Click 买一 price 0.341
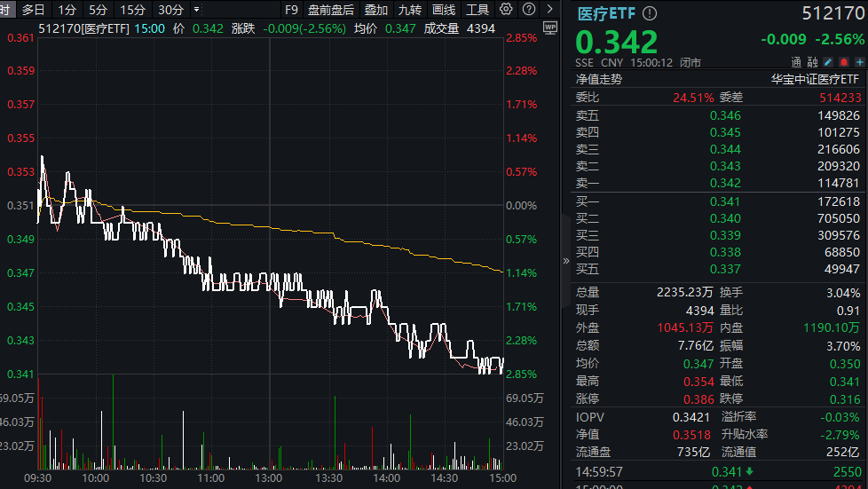The width and height of the screenshot is (868, 489). click(x=725, y=201)
